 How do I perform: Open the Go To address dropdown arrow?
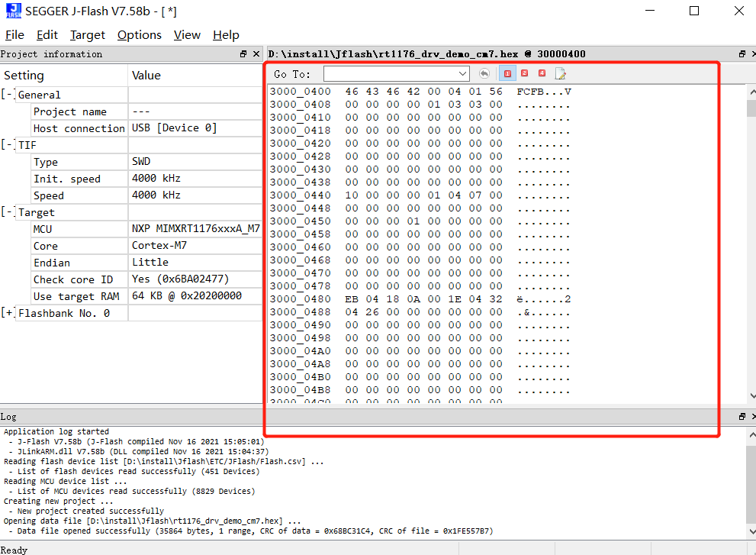[x=463, y=74]
